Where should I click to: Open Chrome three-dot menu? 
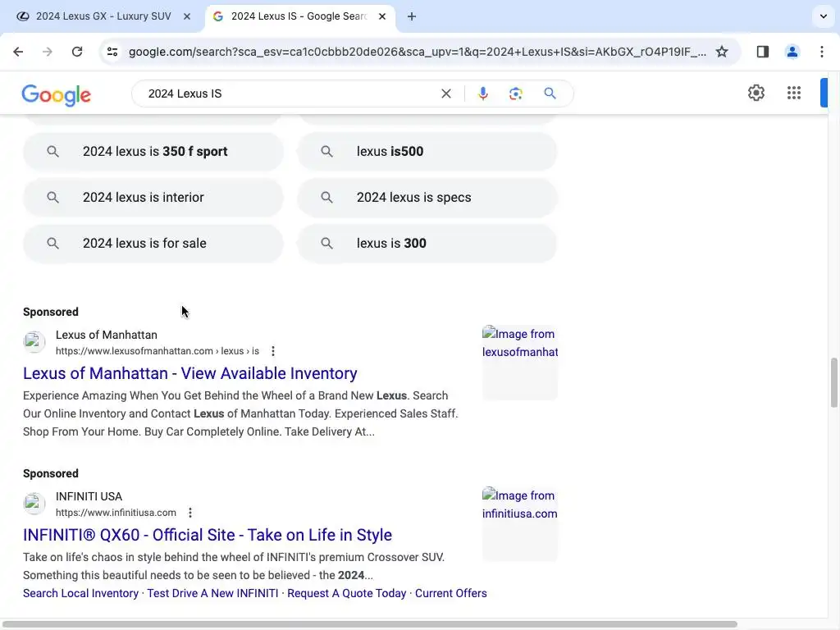822,52
